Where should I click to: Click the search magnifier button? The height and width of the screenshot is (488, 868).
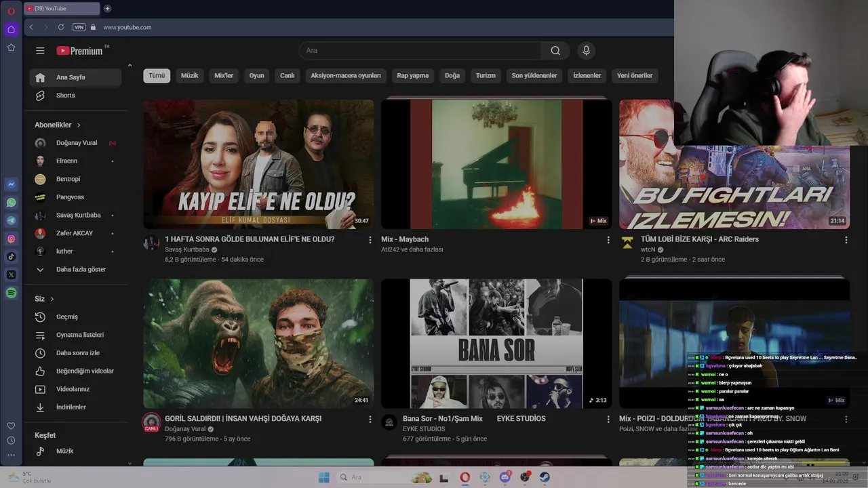pyautogui.click(x=555, y=50)
